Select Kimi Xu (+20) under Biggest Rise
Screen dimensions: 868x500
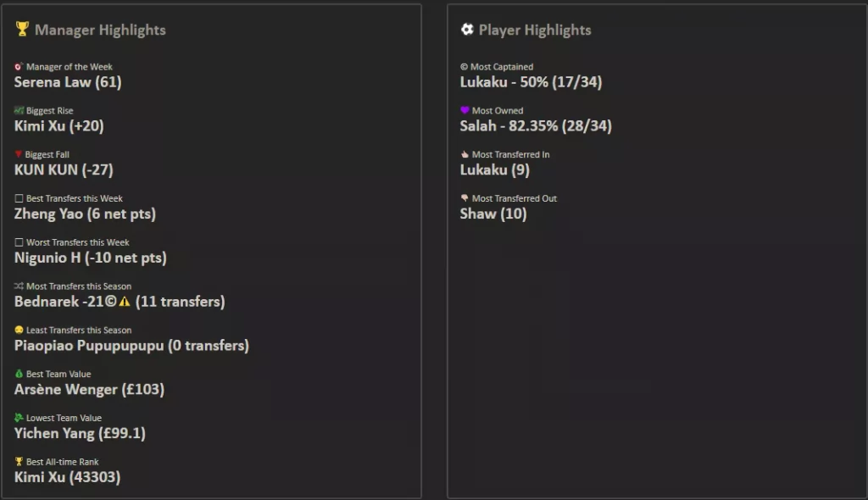click(59, 126)
